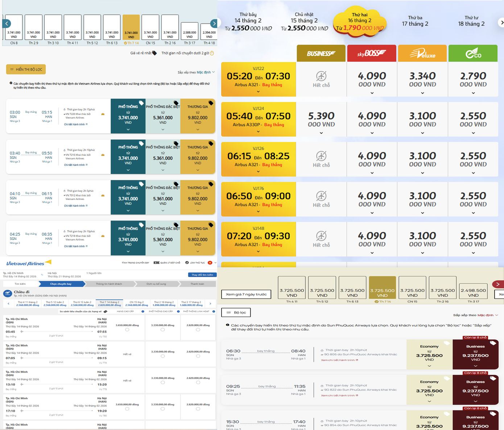Click the Vietnam flag language icon

click(210, 263)
